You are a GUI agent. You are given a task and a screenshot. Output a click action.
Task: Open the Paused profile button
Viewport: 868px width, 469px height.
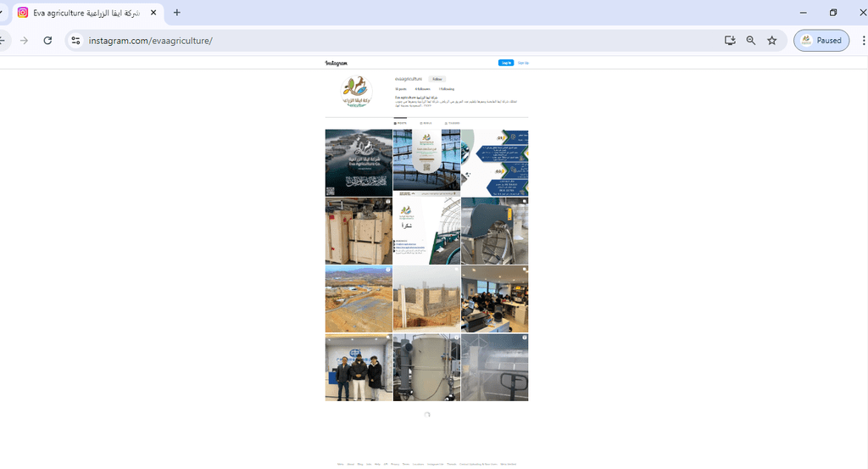(821, 41)
